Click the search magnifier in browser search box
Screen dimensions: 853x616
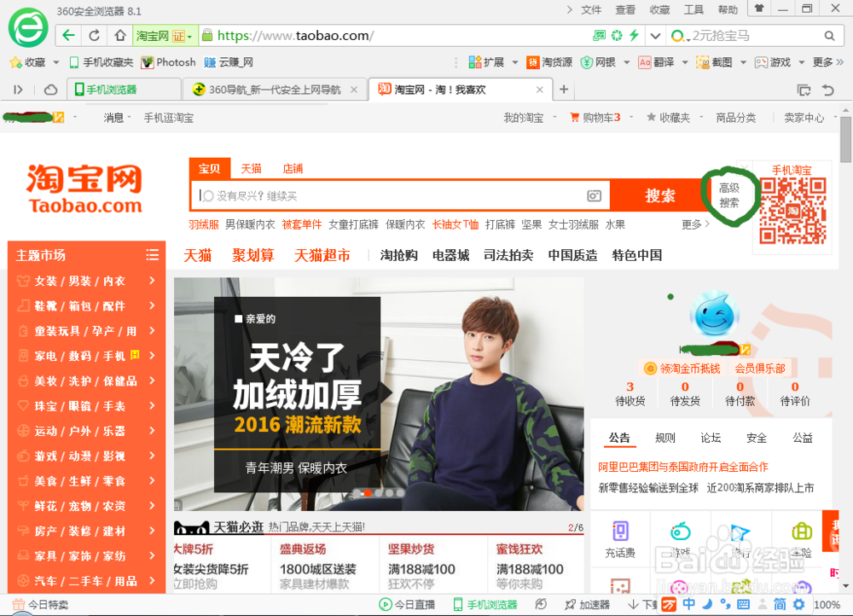pyautogui.click(x=829, y=36)
